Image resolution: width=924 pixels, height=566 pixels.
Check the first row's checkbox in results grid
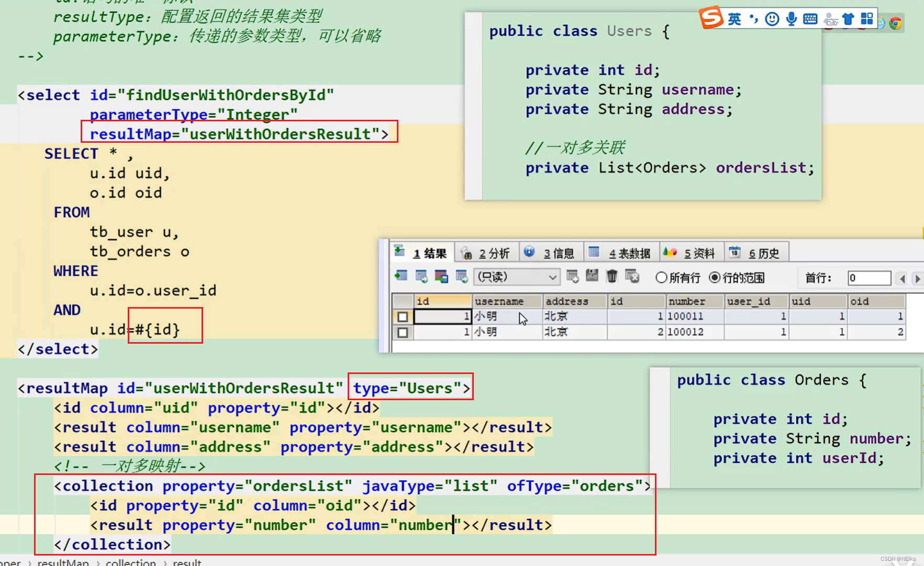tap(402, 316)
